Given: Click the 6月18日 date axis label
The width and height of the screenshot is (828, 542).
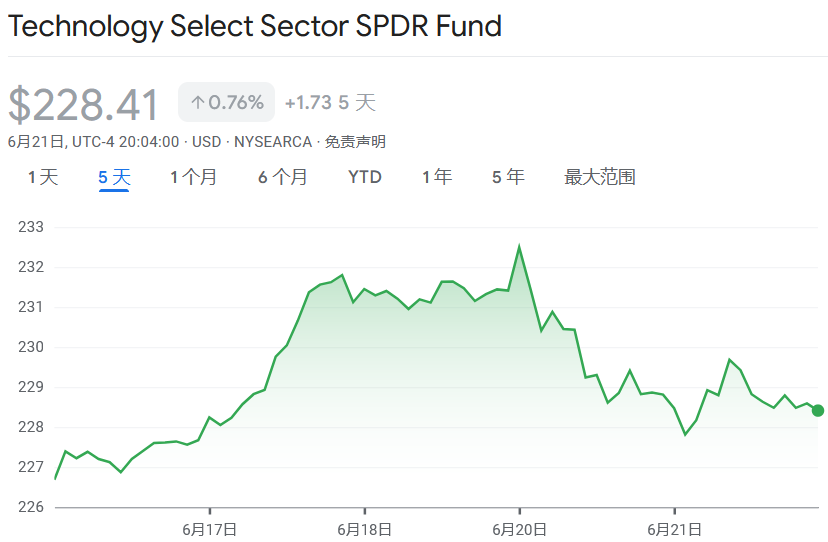Looking at the screenshot, I should 364,528.
